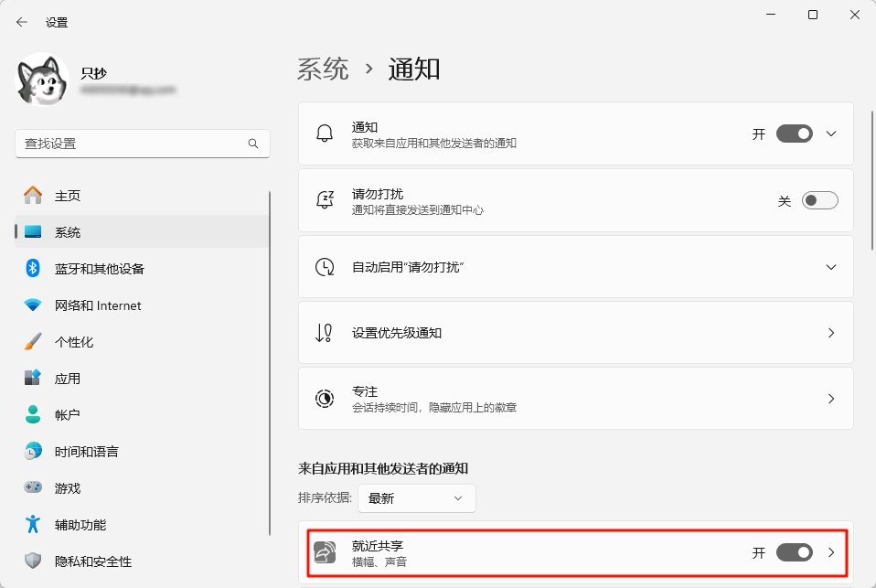
Task: Click the user profile avatar picture
Action: coord(43,79)
